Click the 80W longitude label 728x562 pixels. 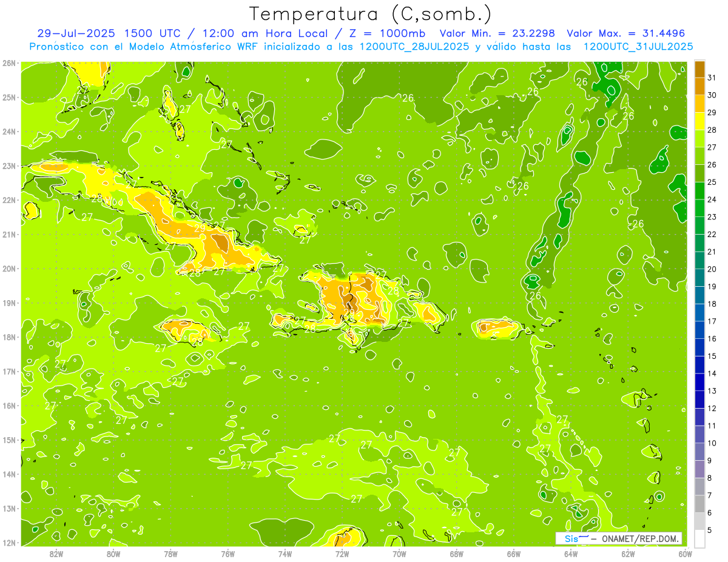[113, 554]
